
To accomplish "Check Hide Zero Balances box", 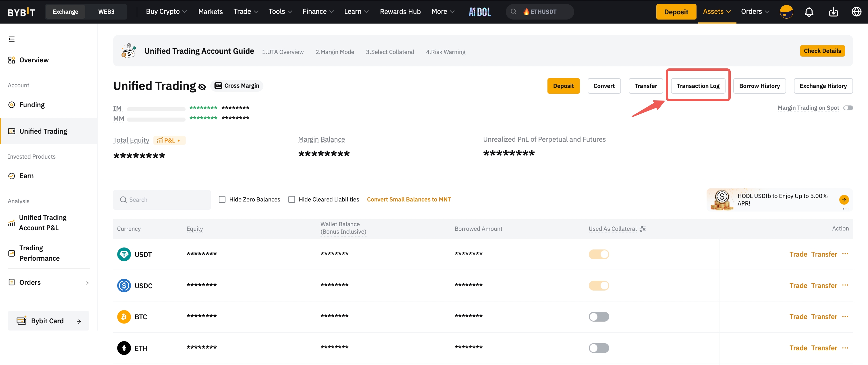I will 222,199.
